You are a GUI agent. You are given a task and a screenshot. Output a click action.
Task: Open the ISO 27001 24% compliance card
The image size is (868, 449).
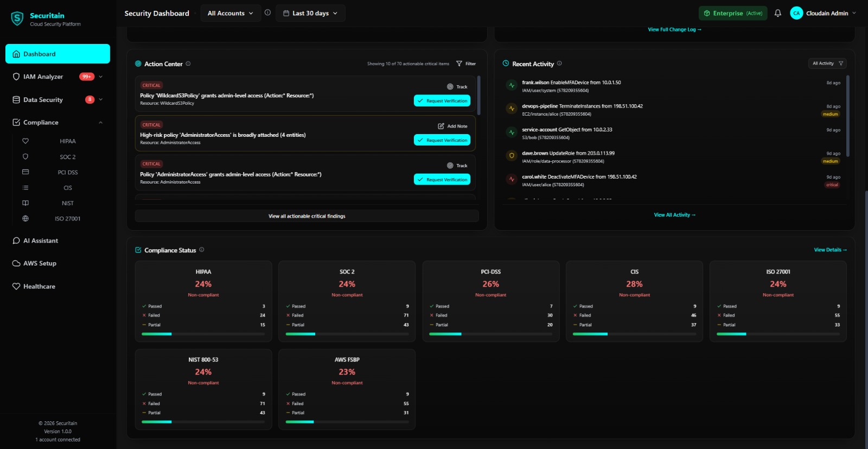point(778,301)
